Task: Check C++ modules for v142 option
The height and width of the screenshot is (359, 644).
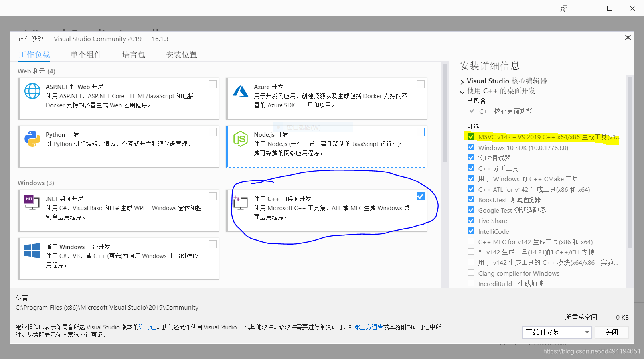Action: [471, 262]
